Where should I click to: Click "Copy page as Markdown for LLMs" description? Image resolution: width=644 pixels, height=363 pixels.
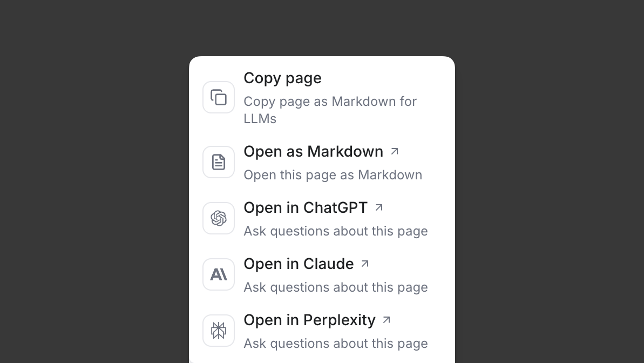point(330,110)
